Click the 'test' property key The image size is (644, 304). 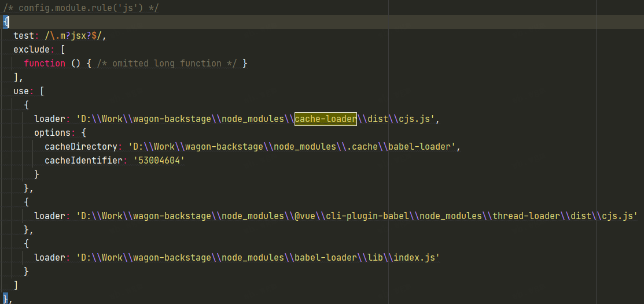coord(24,36)
